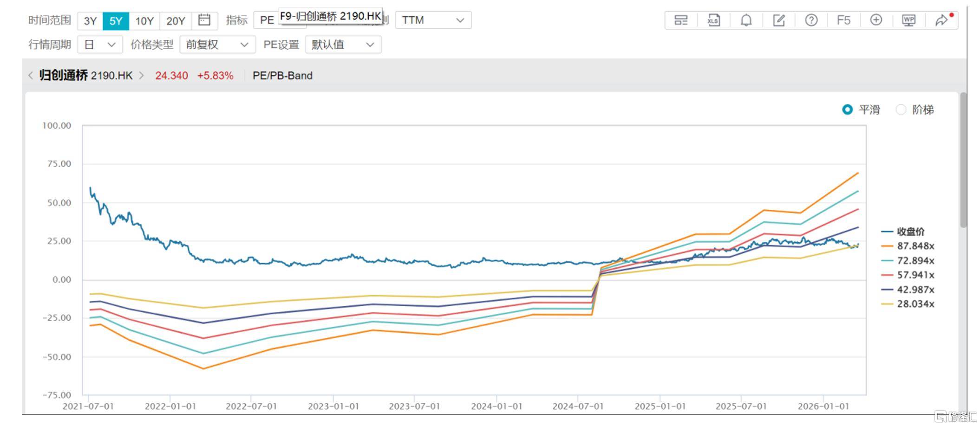Select the 平滑 radio option
Image resolution: width=980 pixels, height=426 pixels.
pyautogui.click(x=848, y=110)
